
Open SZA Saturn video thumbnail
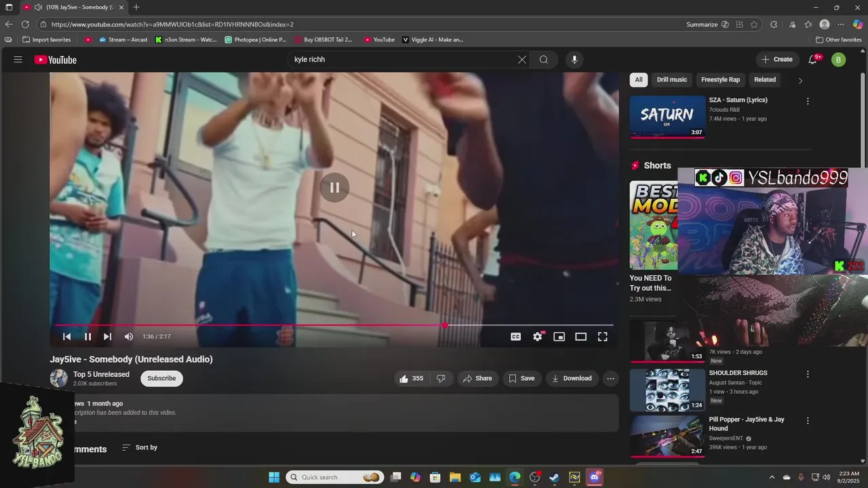(x=667, y=117)
